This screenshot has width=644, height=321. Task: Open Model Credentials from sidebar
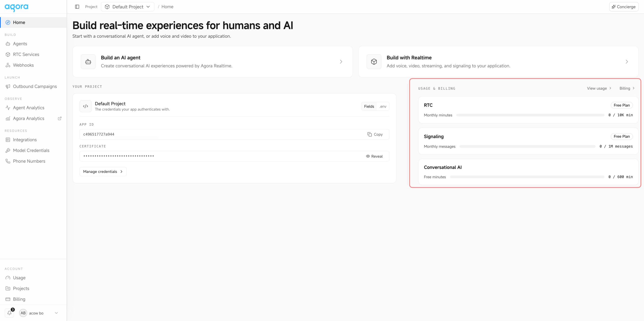coord(33,151)
